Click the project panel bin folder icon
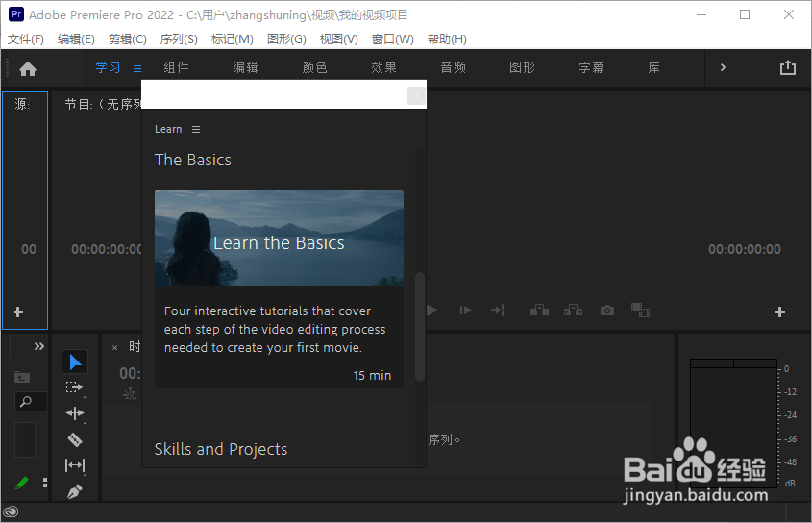 22,377
